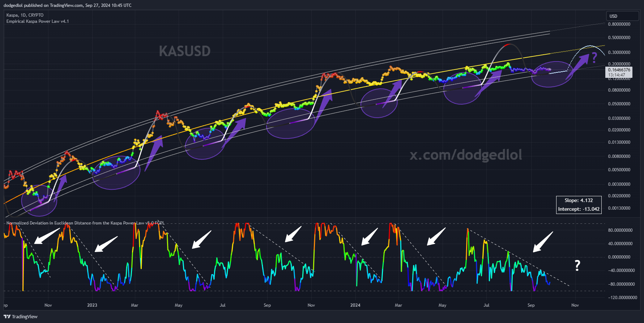The width and height of the screenshot is (644, 323).
Task: Click the Normalized Deviation indicator title
Action: click(x=85, y=223)
